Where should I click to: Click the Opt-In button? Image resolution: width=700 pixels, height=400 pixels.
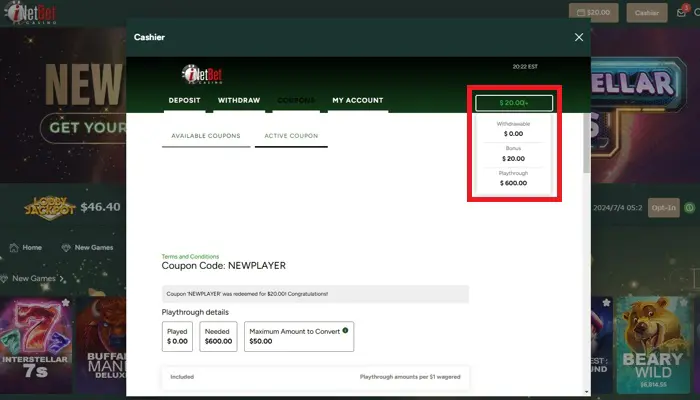pos(663,208)
